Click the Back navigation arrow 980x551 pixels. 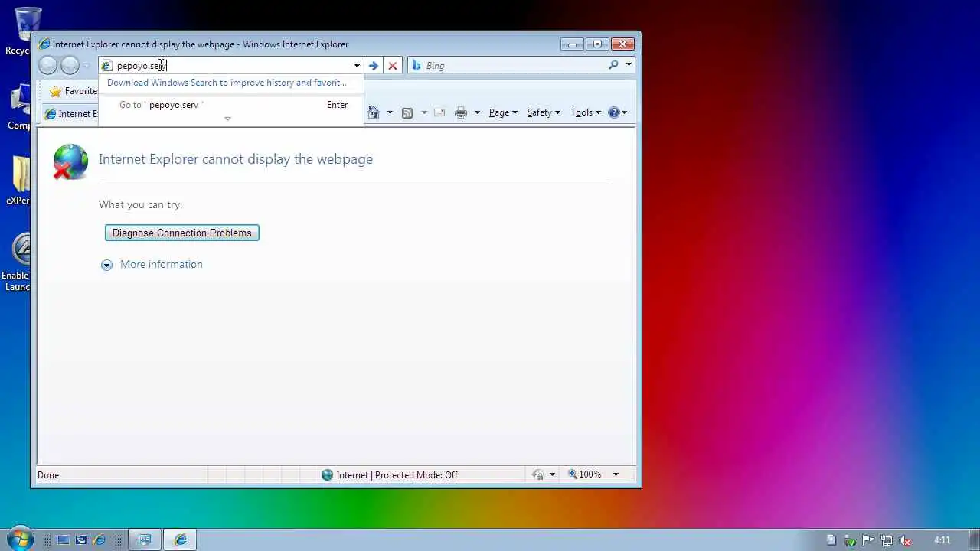click(48, 66)
